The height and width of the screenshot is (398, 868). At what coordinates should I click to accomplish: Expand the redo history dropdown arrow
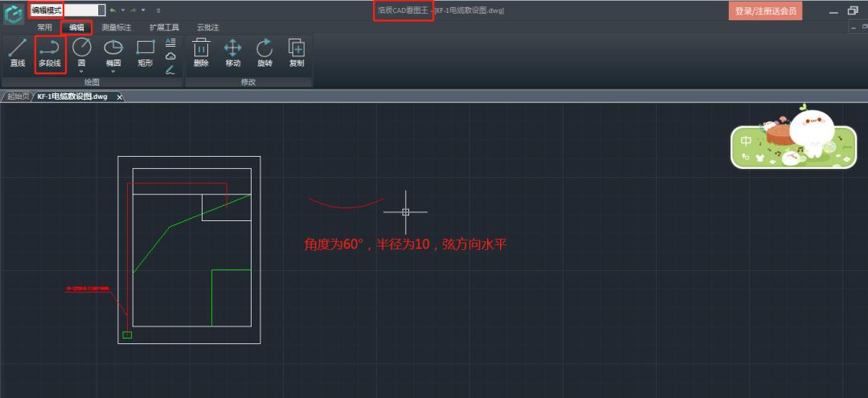pos(143,10)
